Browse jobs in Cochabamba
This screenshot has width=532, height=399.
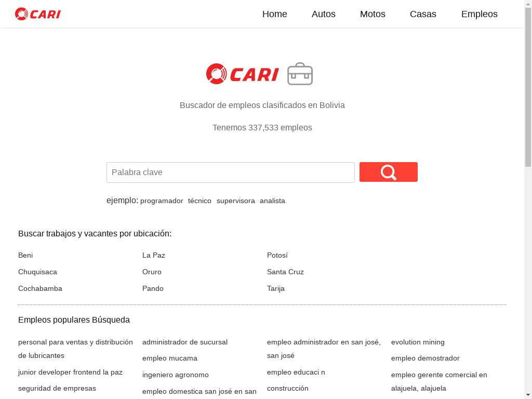[40, 288]
